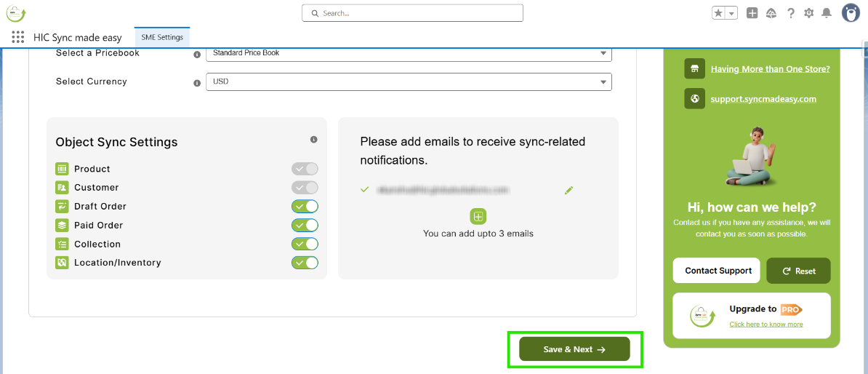
Task: Click the Salesforce search field
Action: click(x=412, y=13)
